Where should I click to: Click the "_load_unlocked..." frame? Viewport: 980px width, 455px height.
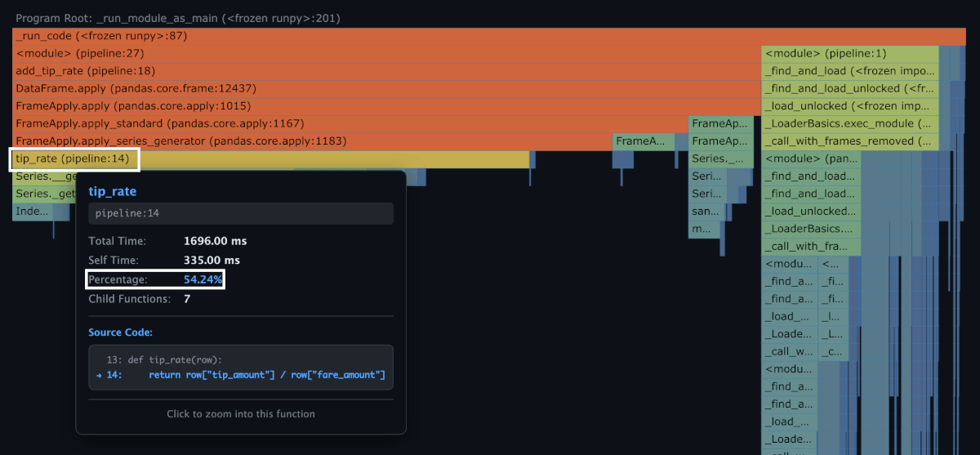click(x=811, y=212)
